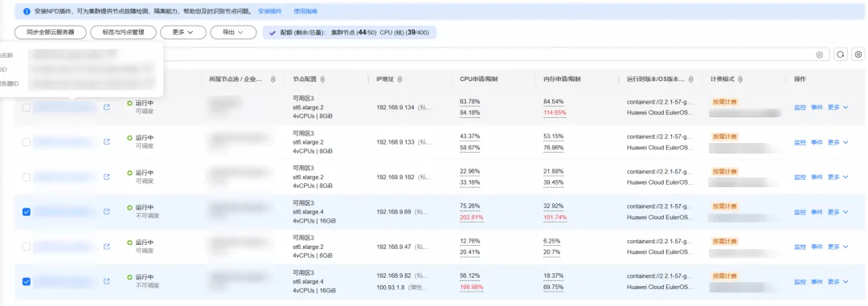The image size is (868, 306).
Task: Sort by 所属节点池 column sort icon
Action: point(273,80)
